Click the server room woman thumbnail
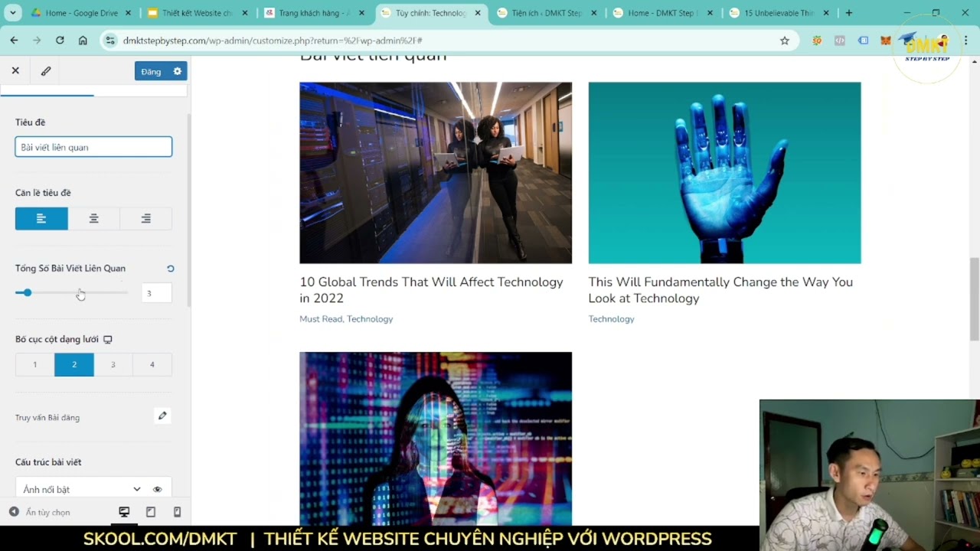This screenshot has height=551, width=980. pos(436,173)
